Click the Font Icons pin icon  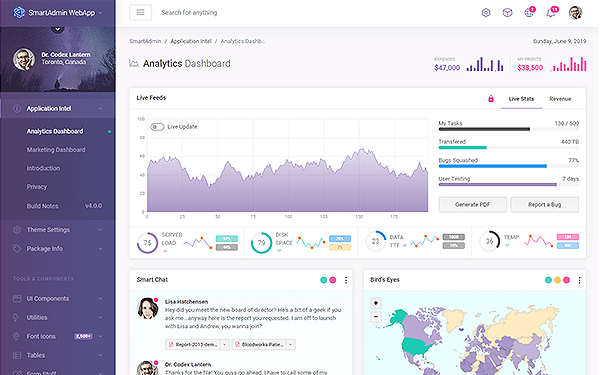pyautogui.click(x=16, y=336)
